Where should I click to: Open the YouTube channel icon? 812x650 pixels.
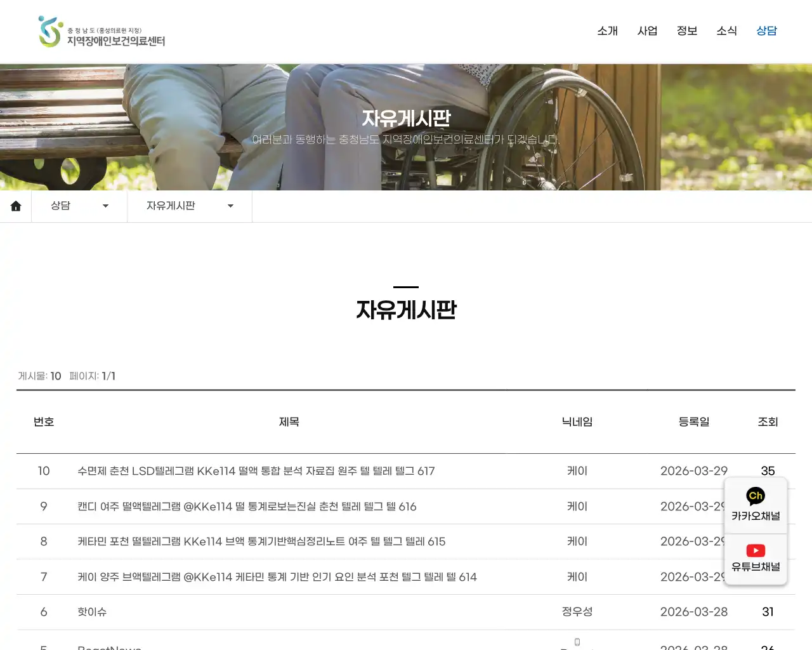tap(756, 550)
